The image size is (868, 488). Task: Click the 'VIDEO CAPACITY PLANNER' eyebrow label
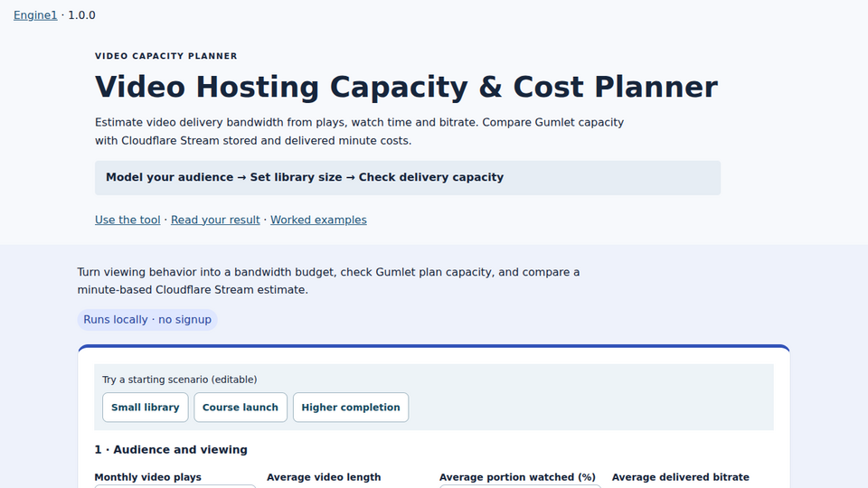click(166, 56)
